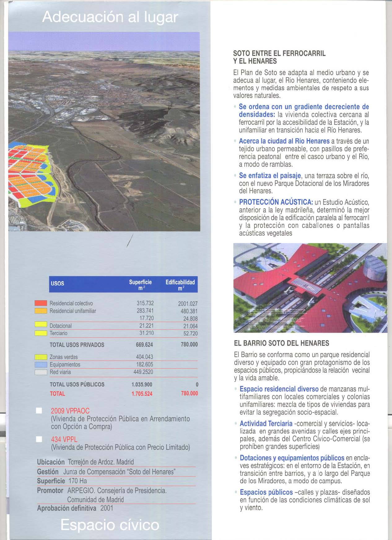The height and width of the screenshot is (540, 392).
Task: Select the yellow Dotacional legend swatch
Action: 41,325
